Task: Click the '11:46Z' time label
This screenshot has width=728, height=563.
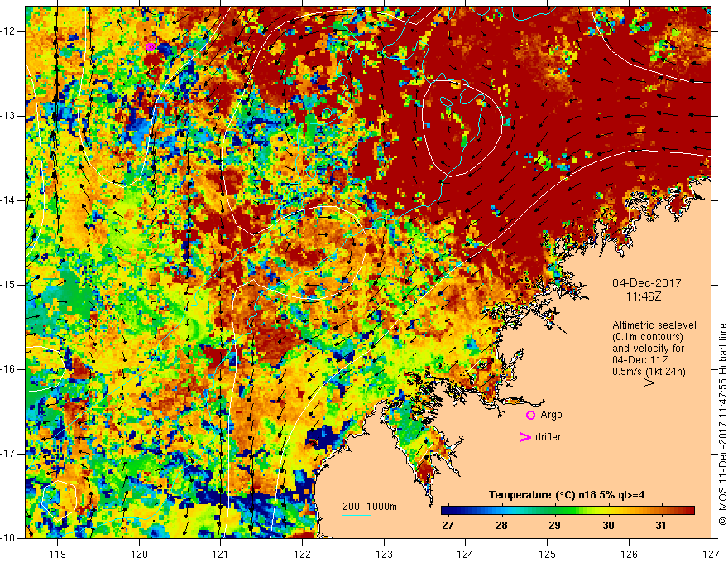Action: 644,296
